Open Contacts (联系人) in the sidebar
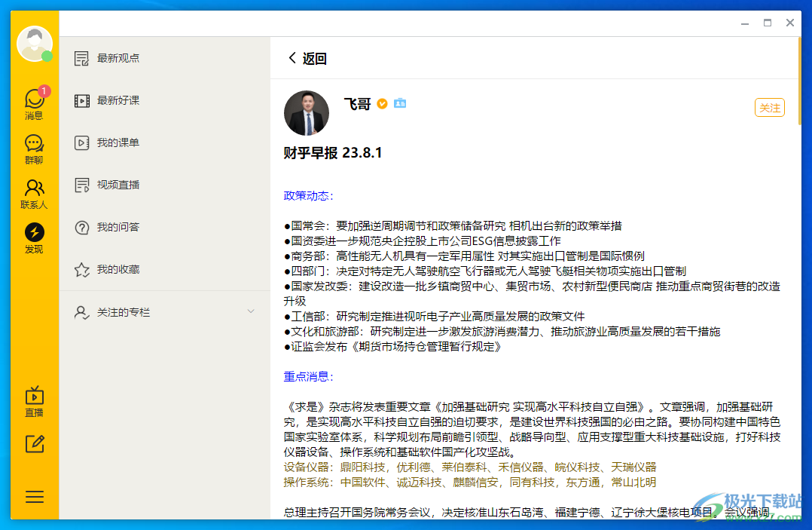Viewport: 812px width, 530px height. tap(34, 194)
